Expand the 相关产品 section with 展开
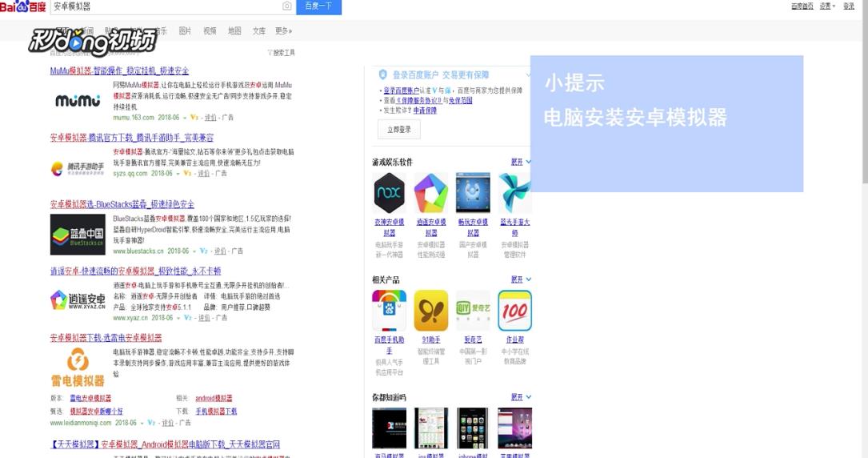This screenshot has height=458, width=868. coord(521,279)
